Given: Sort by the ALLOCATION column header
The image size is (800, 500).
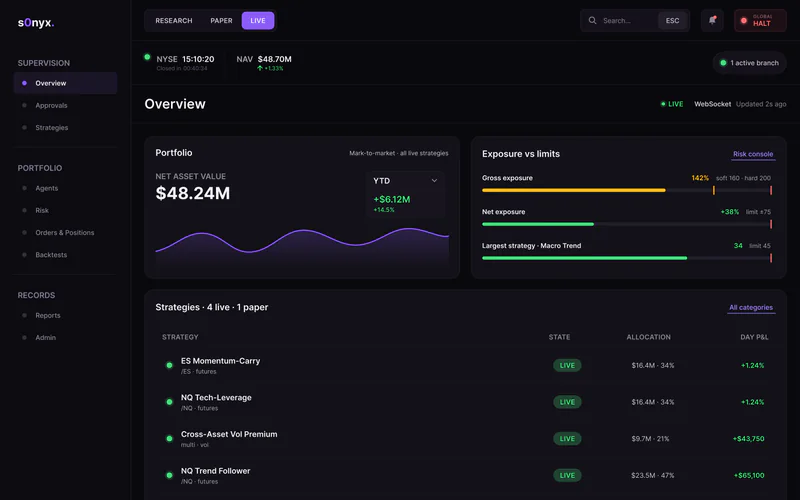Looking at the screenshot, I should [x=648, y=337].
